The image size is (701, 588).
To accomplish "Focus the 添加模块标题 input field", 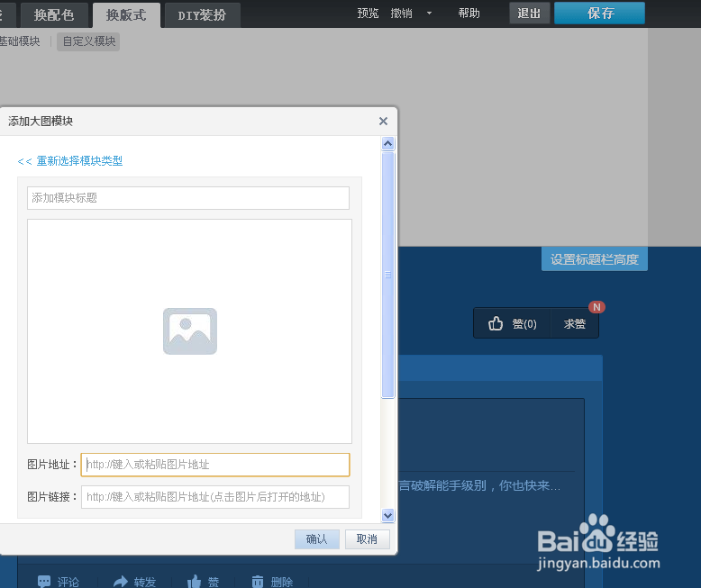I will [x=188, y=198].
